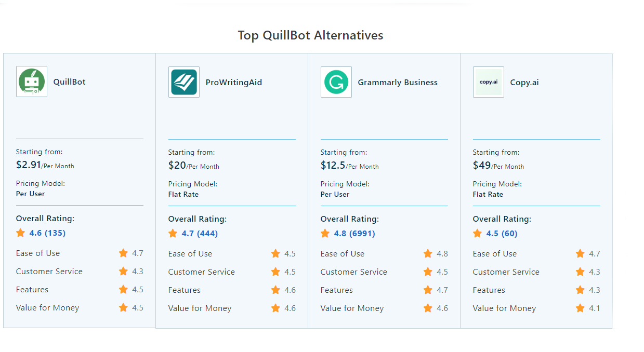Click the Copy.ai logo icon

[489, 82]
